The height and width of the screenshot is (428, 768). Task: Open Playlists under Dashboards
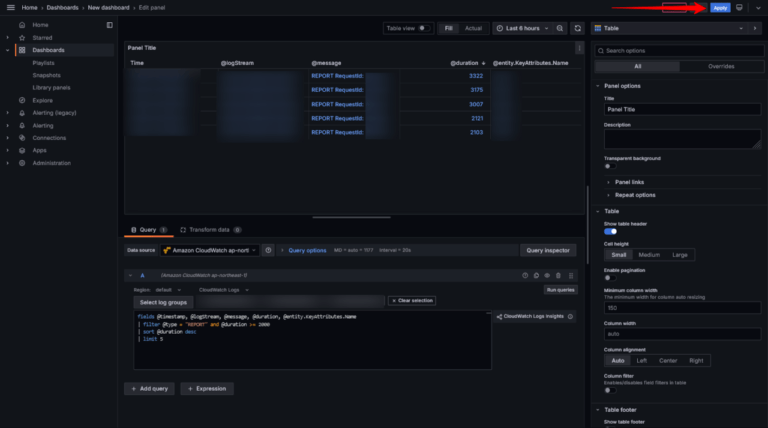[x=44, y=63]
